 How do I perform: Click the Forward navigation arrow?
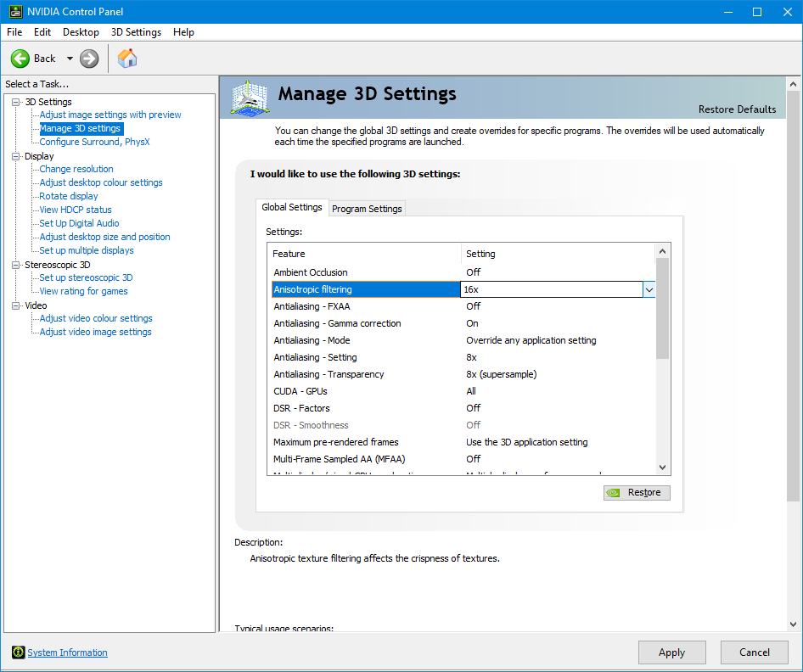[88, 58]
